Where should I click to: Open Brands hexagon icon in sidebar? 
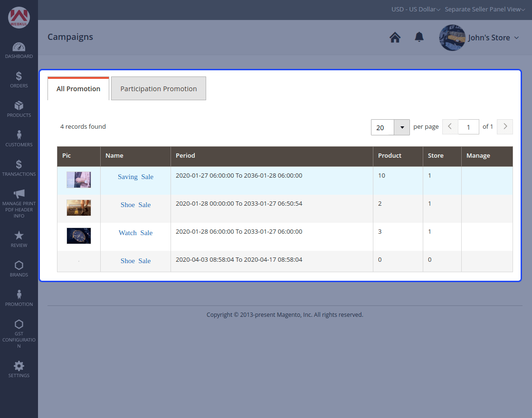19,265
